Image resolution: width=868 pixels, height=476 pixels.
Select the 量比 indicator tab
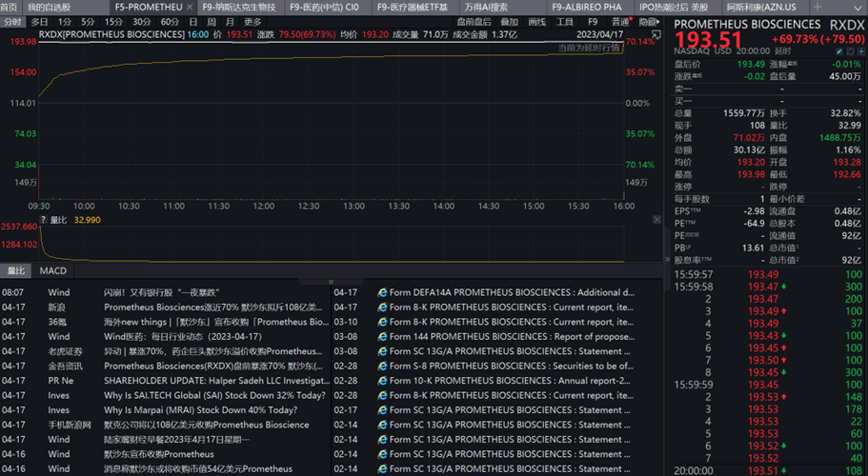pyautogui.click(x=16, y=271)
